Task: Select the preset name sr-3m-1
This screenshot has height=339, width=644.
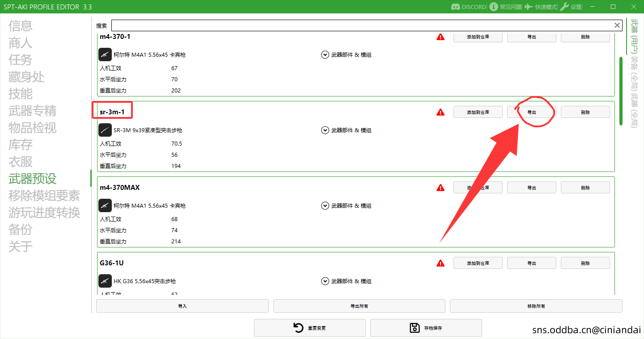Action: tap(112, 112)
